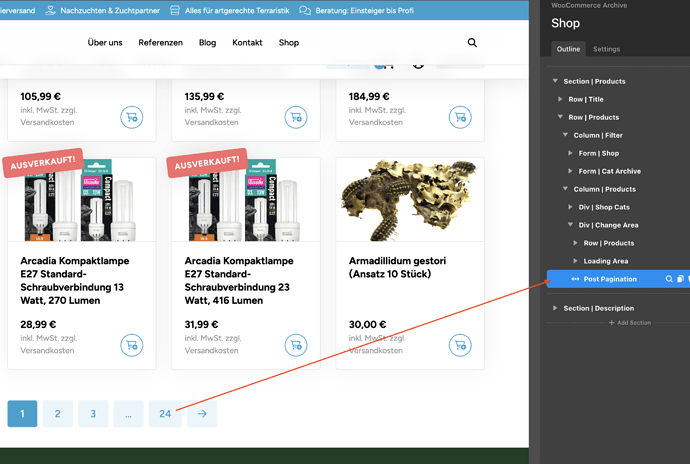Click the 13 Watt Kompaktlampe product image
The width and height of the screenshot is (690, 464).
[x=82, y=200]
